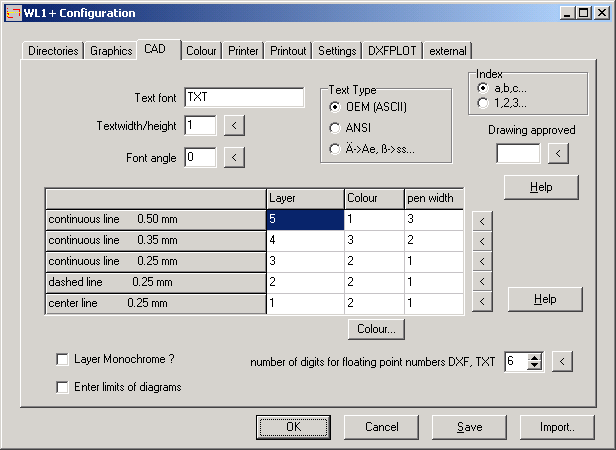Click the arrow button beside Textwidth/height

tap(233, 125)
